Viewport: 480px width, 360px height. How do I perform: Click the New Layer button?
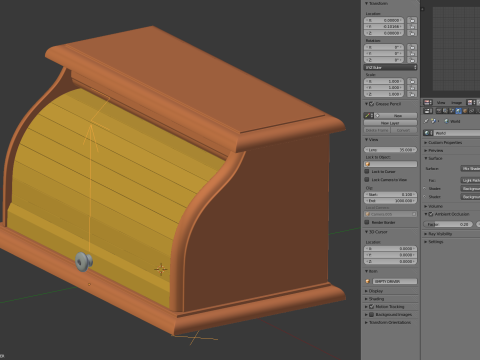point(390,123)
